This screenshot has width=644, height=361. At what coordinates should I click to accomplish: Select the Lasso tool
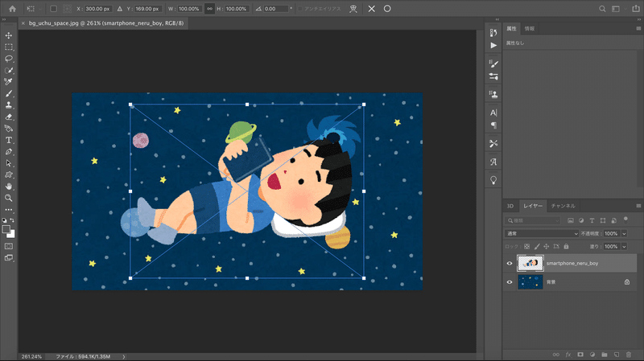pyautogui.click(x=9, y=59)
